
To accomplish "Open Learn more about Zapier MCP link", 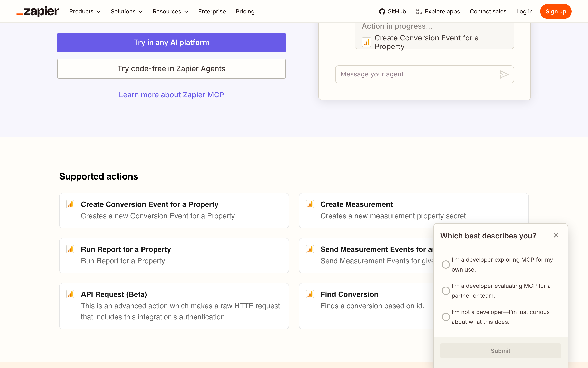I will coord(171,95).
